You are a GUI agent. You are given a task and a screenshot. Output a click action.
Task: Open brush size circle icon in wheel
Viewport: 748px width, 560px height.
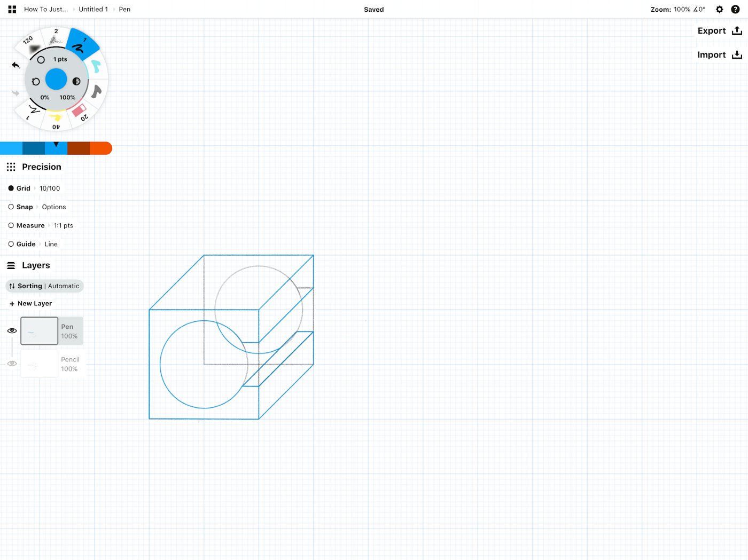[x=41, y=60]
